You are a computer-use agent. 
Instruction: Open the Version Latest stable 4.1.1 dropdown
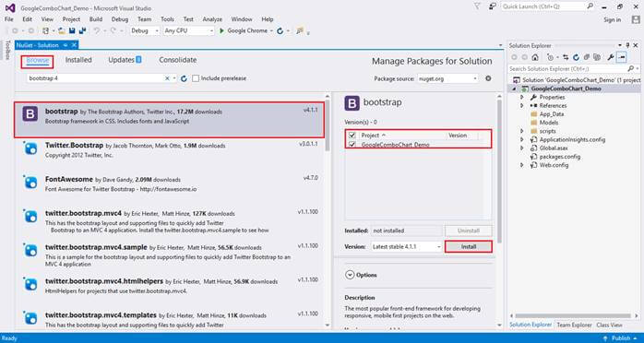pyautogui.click(x=406, y=247)
